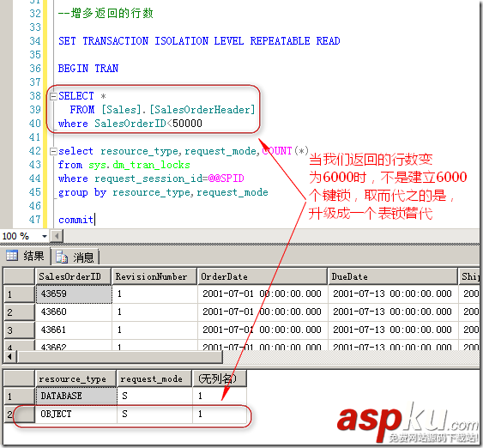Click count cell 1 in OBJECT row
483x448 pixels.
coord(220,414)
